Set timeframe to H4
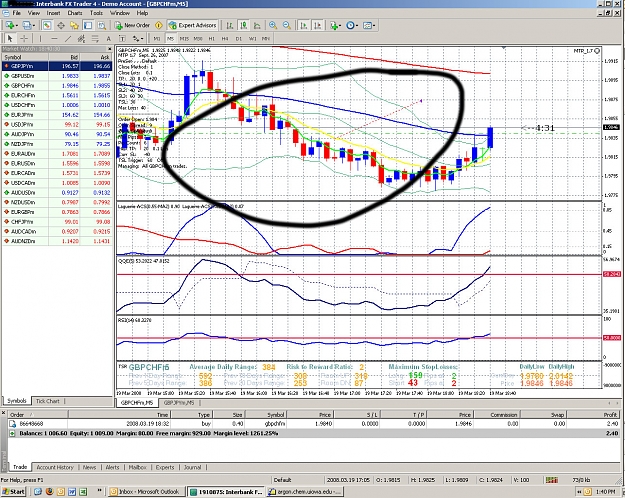Screen dimensions: 625x498 (x=225, y=39)
